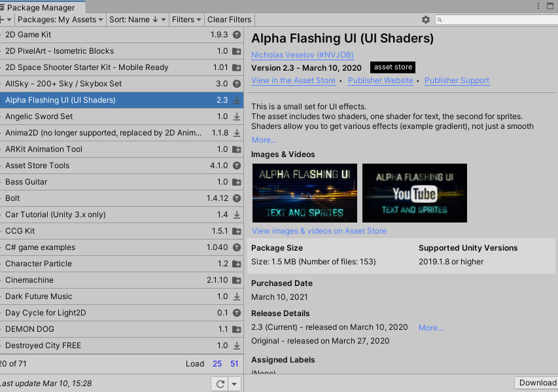Select AllSky - 200+ Sky / Skybox Set
Screen dimensions: 558x392
pyautogui.click(x=122, y=84)
